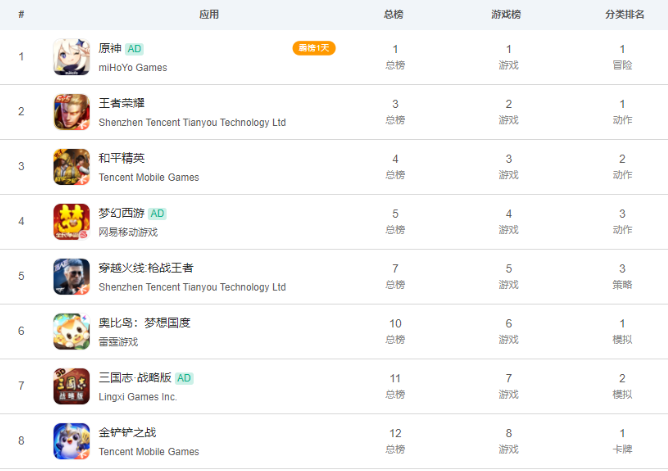Click 动作 category rank in 梦幻西游 row
The height and width of the screenshot is (471, 668).
pyautogui.click(x=622, y=230)
